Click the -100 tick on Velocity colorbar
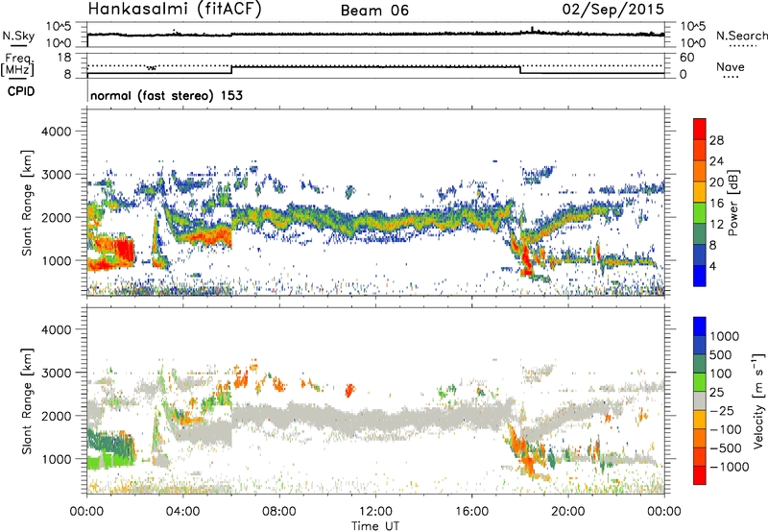768x532 pixels. [726, 429]
